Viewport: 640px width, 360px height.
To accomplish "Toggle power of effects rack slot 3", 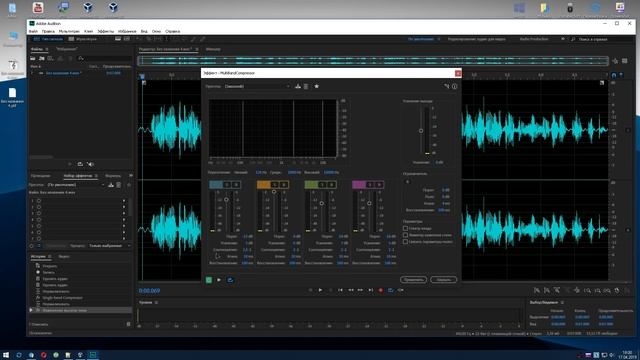I will click(39, 213).
